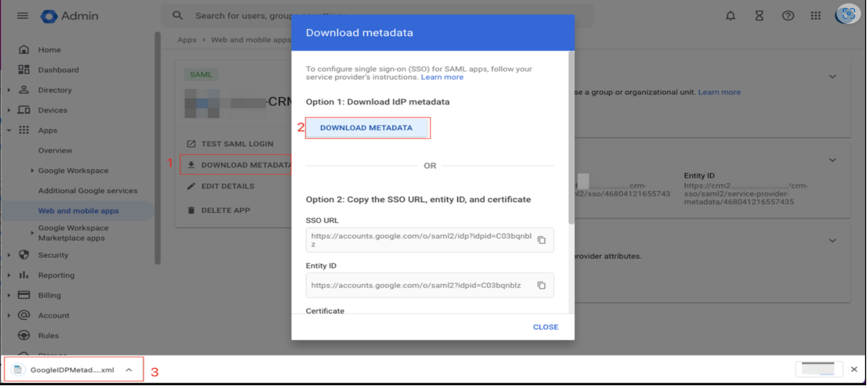
Task: Click the Billing card icon
Action: point(24,295)
